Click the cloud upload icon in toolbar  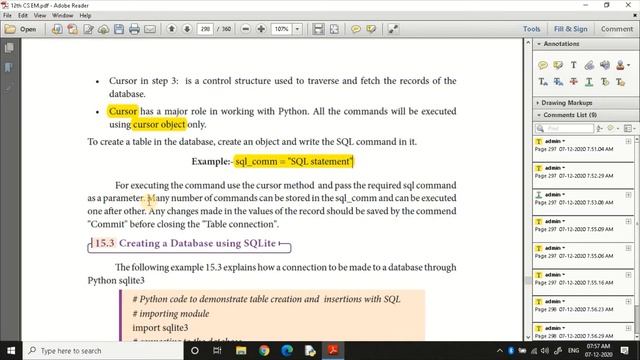104,29
